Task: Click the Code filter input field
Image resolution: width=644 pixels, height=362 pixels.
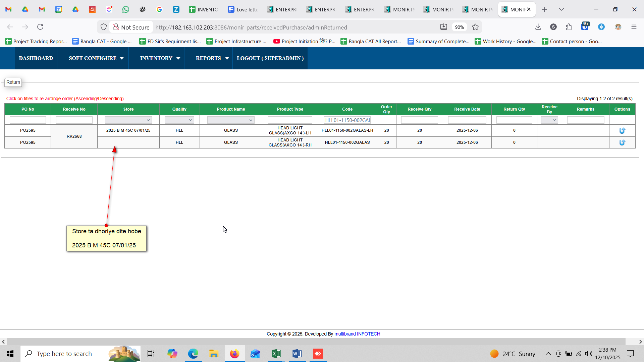Action: click(347, 120)
